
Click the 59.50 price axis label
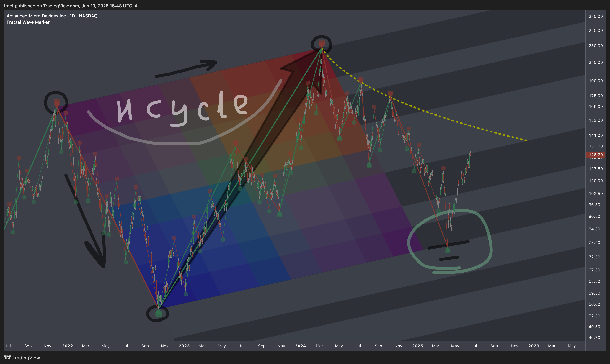[594, 293]
